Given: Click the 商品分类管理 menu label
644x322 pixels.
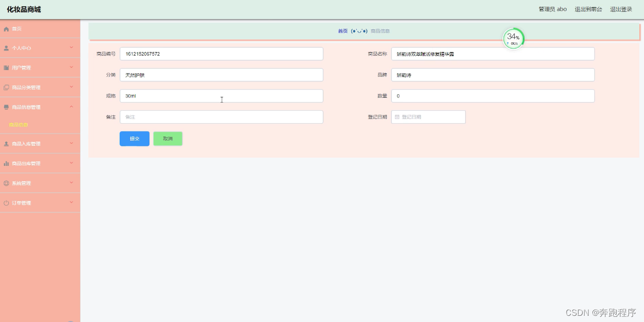Looking at the screenshot, I should point(26,88).
